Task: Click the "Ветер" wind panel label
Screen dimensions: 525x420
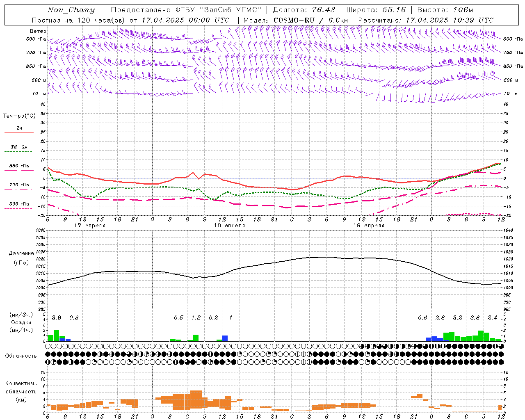Action: 38,31
